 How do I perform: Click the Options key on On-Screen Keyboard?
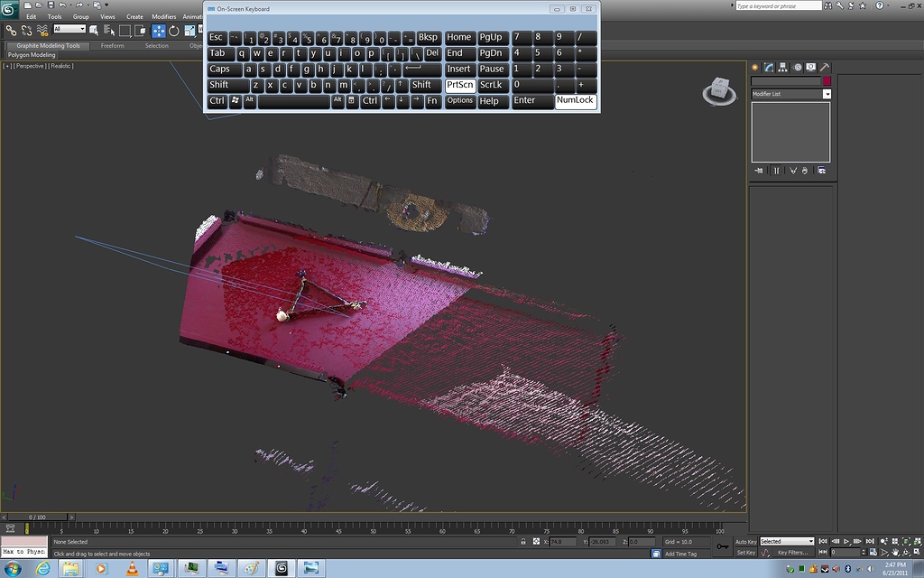[459, 101]
